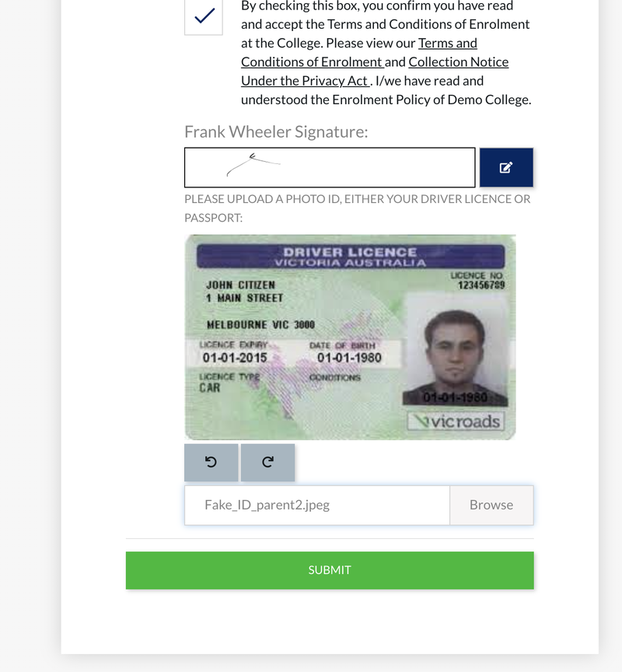Open Terms and Conditions of Enrolment link

[x=359, y=52]
